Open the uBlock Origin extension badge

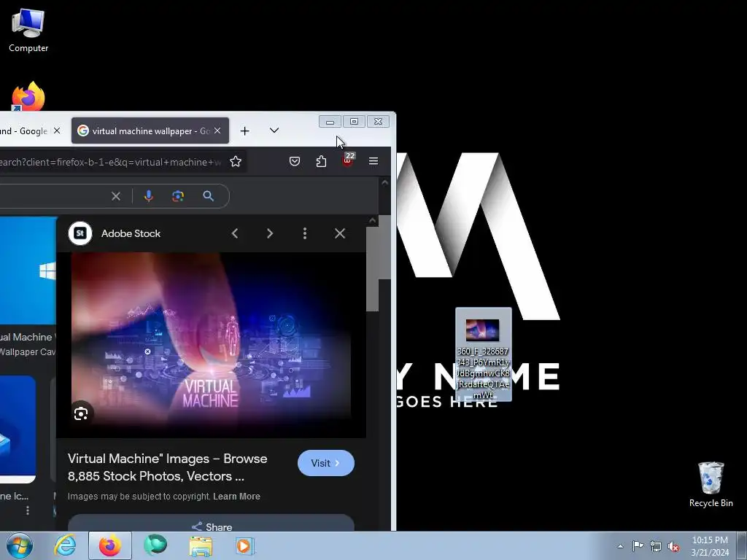348,160
